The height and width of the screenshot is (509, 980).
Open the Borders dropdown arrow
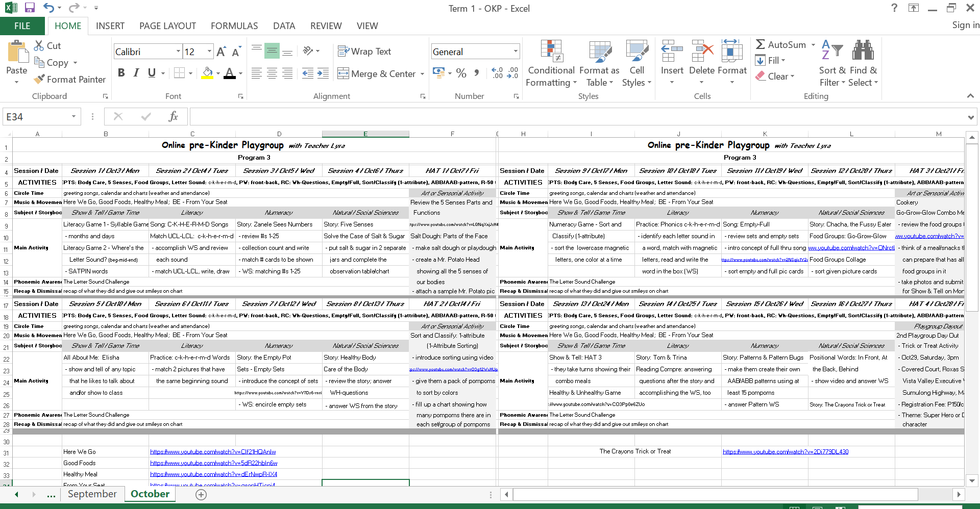(190, 73)
